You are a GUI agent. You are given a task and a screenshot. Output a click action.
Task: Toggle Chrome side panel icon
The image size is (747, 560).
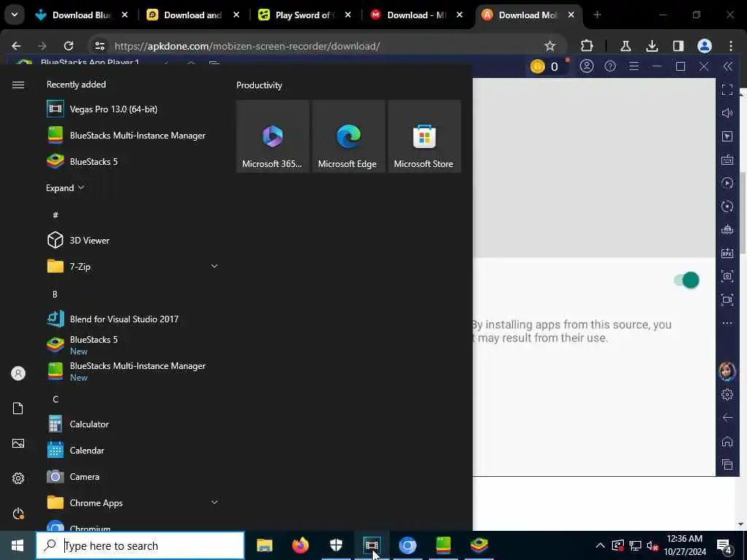click(x=678, y=46)
